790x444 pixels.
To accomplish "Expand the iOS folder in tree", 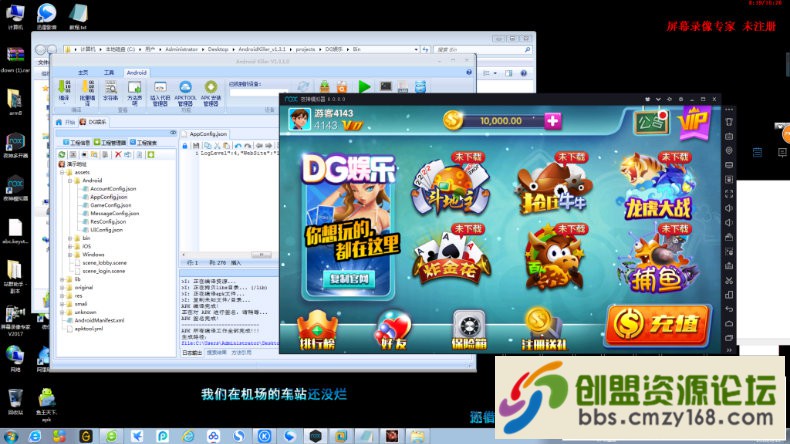I will point(70,246).
